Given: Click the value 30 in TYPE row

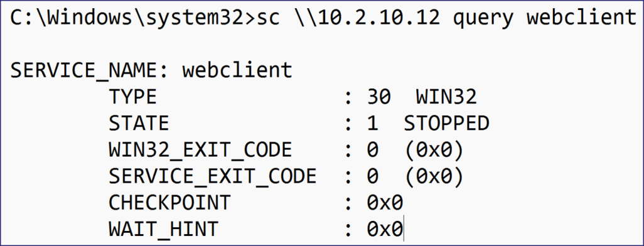Looking at the screenshot, I should click(x=378, y=98).
